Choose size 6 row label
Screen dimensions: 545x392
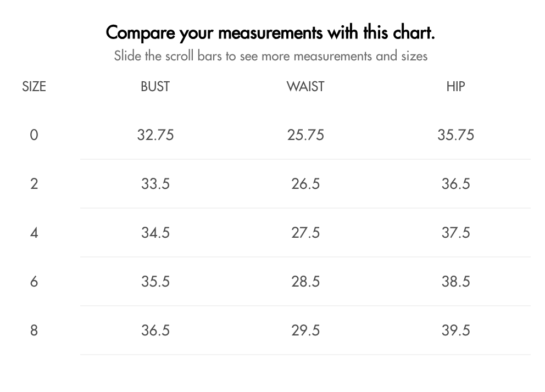click(34, 282)
